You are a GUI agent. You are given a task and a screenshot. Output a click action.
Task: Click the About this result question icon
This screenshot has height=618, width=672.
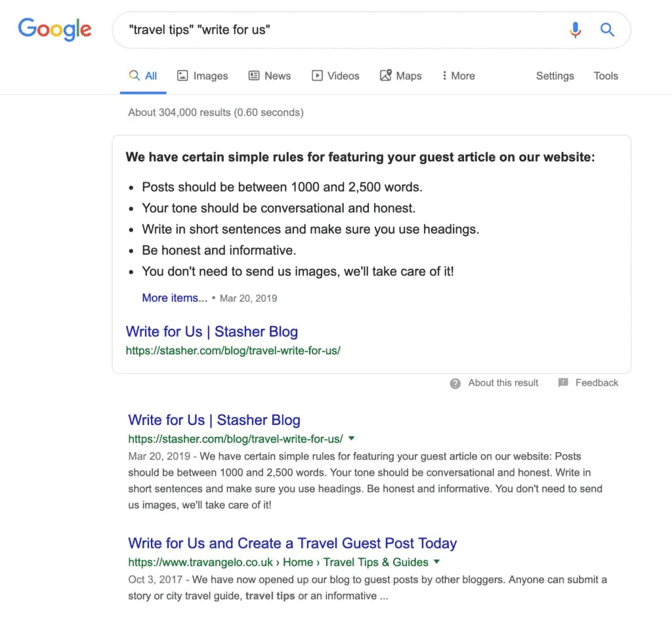pyautogui.click(x=455, y=383)
